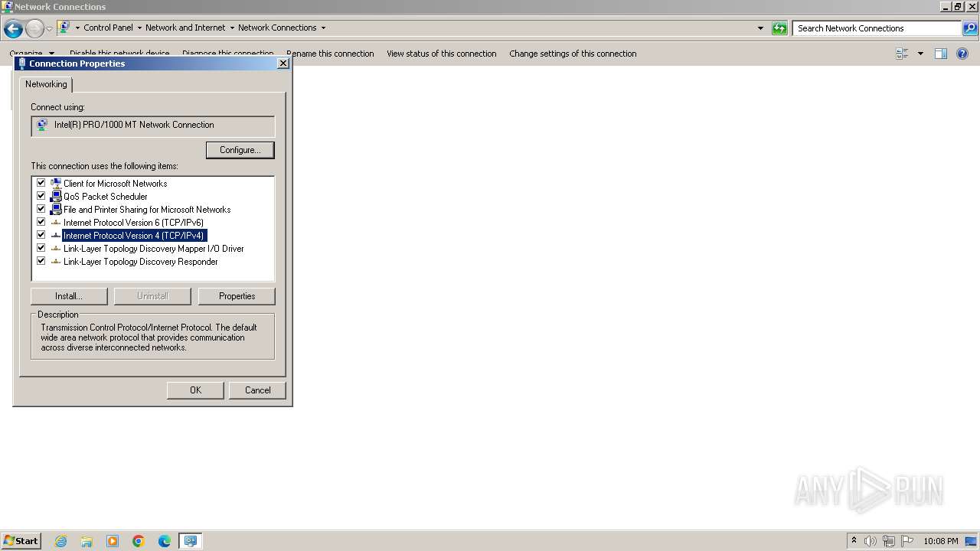This screenshot has height=551, width=980.
Task: Disable the Internet Protocol Version 6 checkbox
Action: point(41,222)
